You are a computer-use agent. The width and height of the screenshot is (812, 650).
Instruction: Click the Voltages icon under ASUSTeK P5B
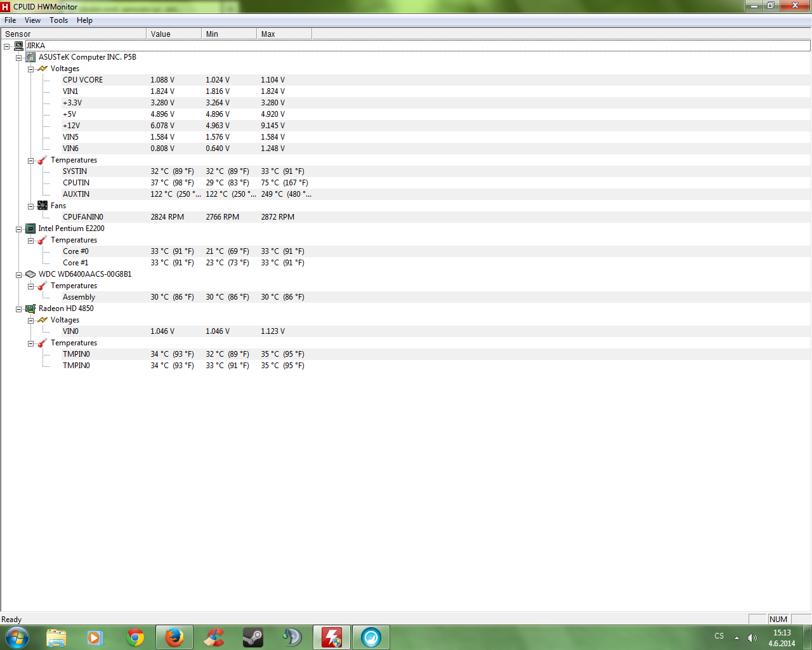pos(43,69)
